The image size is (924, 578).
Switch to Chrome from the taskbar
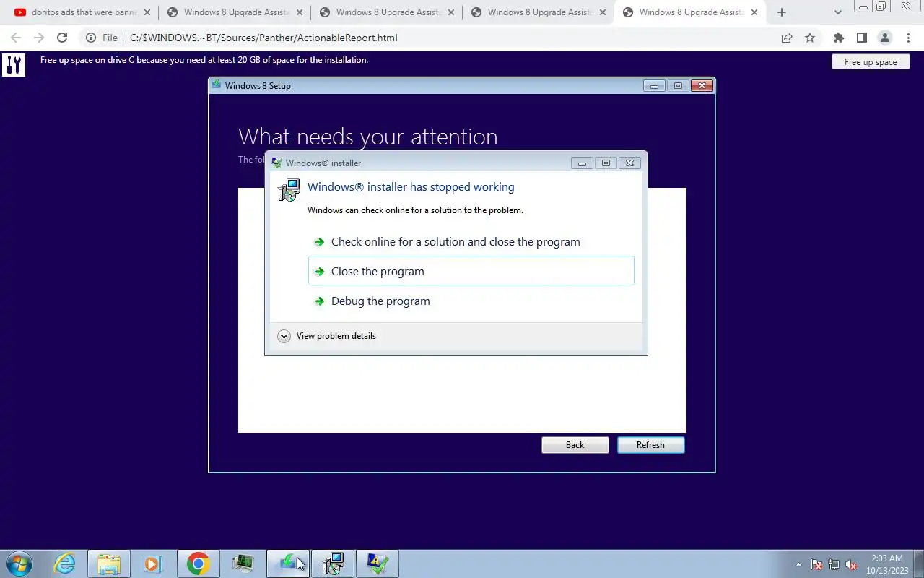198,564
